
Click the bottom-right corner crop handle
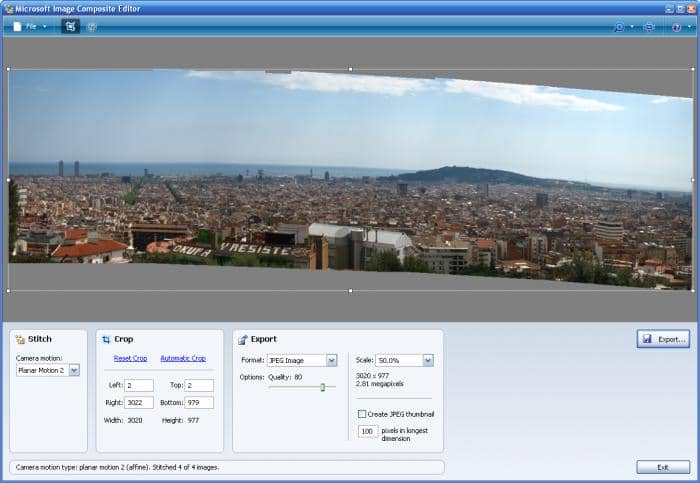point(693,291)
